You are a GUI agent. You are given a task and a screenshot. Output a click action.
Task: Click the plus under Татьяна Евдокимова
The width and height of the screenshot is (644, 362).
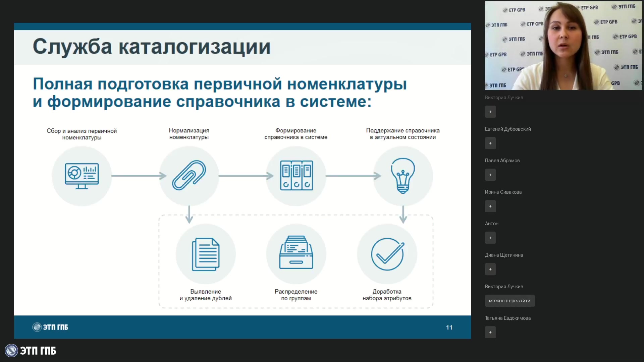(490, 332)
